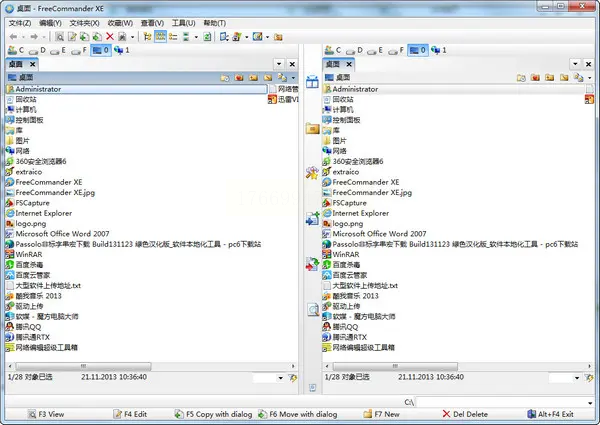Open the Back history dropdown arrow
Viewport: 600px width, 425px height.
[23, 37]
